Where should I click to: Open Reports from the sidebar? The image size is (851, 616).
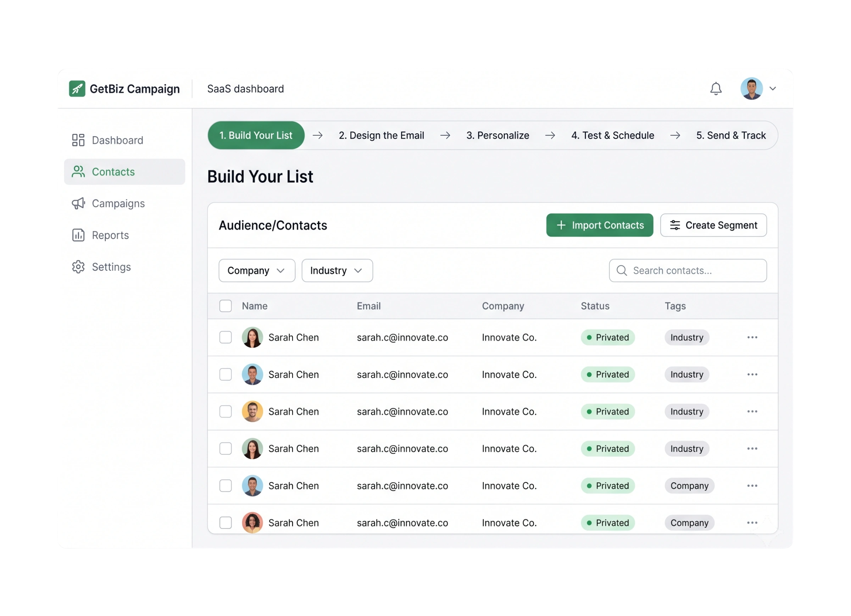click(x=124, y=235)
